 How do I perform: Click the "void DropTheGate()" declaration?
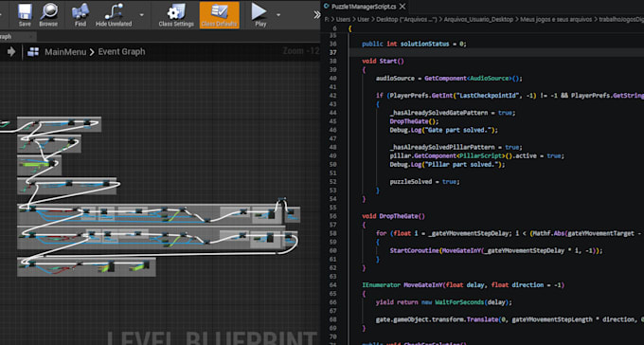(393, 216)
